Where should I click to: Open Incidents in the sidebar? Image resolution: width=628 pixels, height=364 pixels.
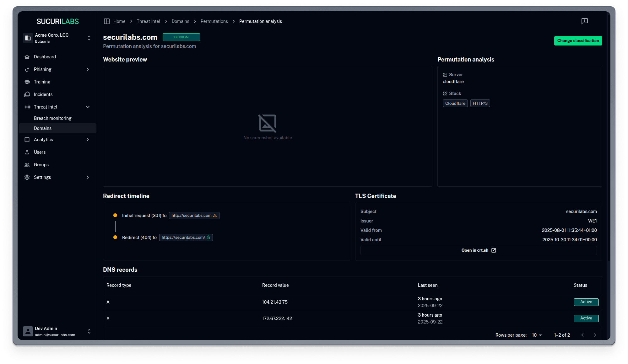[57, 94]
